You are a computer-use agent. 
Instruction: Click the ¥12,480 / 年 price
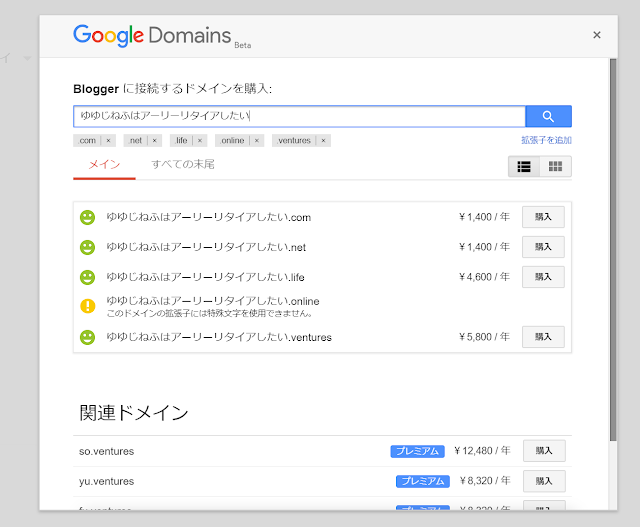pos(482,451)
